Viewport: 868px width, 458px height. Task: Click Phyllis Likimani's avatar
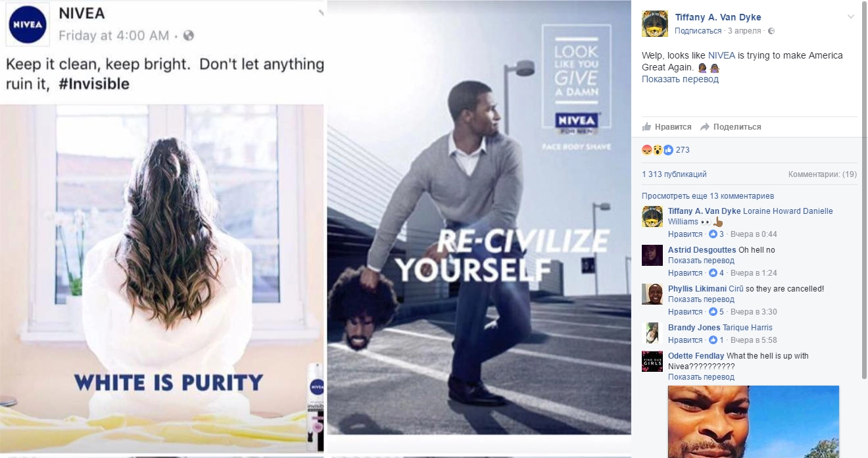[652, 294]
